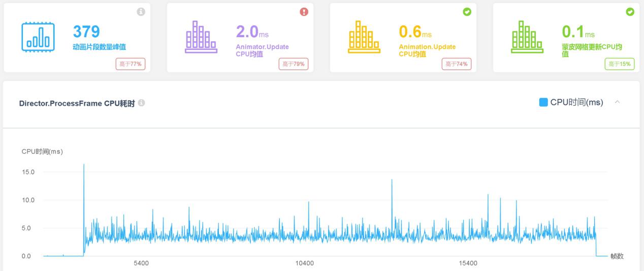
Task: Click the 10400 frame axis label
Action: (x=304, y=263)
